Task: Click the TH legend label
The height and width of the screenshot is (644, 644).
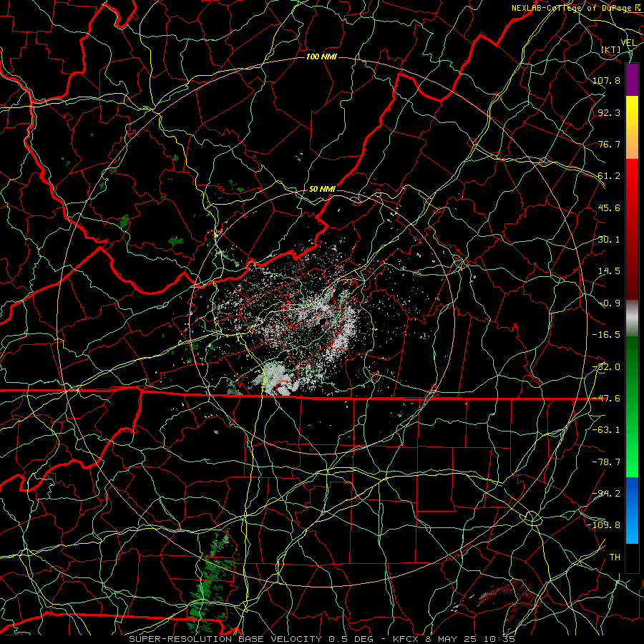Action: pos(615,557)
